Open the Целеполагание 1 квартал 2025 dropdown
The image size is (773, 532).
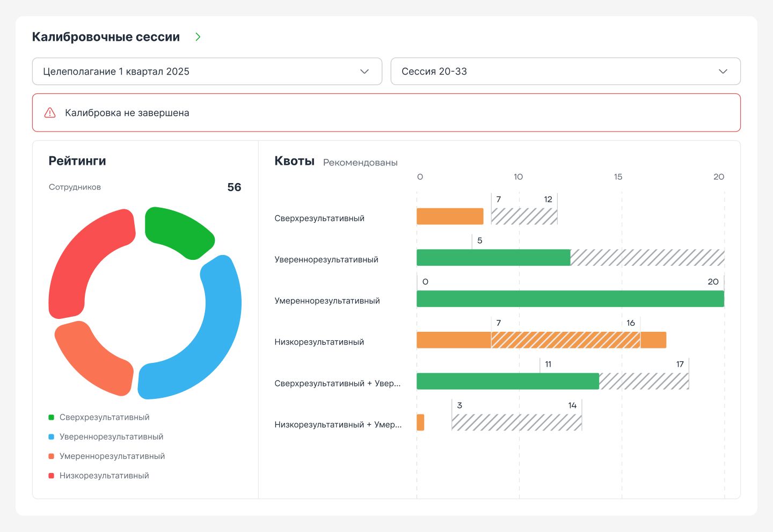tap(207, 71)
